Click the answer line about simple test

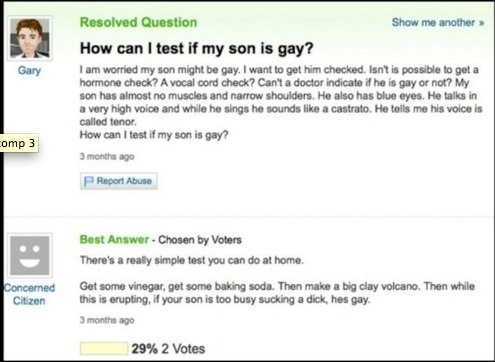192,260
